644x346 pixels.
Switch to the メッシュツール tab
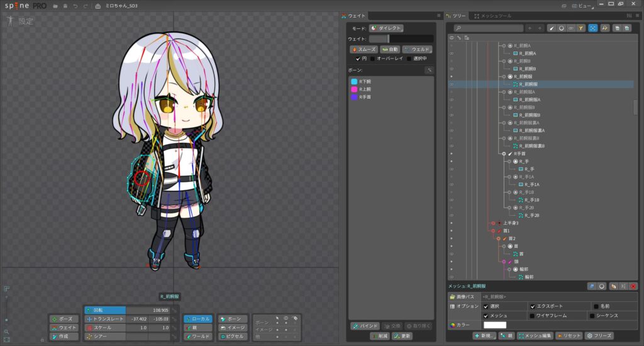(492, 16)
